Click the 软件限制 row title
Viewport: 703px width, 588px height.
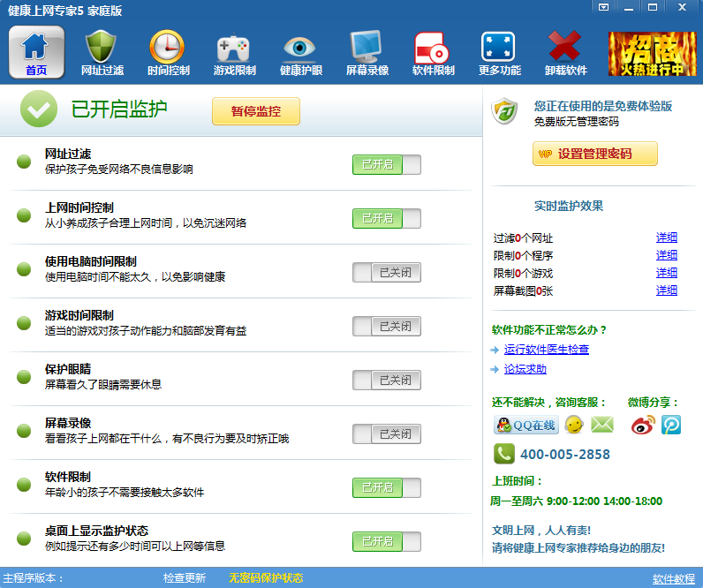[68, 477]
